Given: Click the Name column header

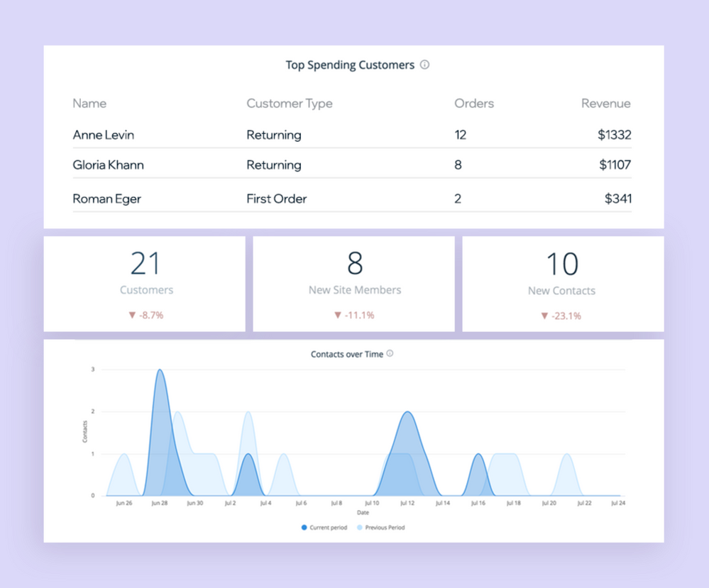Looking at the screenshot, I should point(89,104).
